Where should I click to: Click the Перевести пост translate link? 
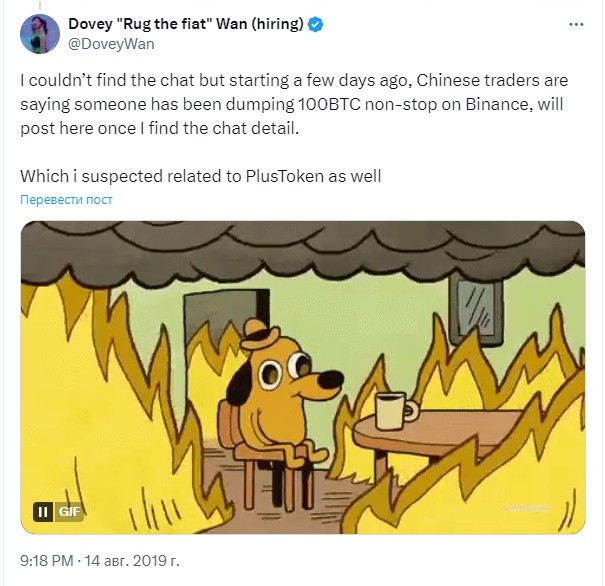[66, 199]
